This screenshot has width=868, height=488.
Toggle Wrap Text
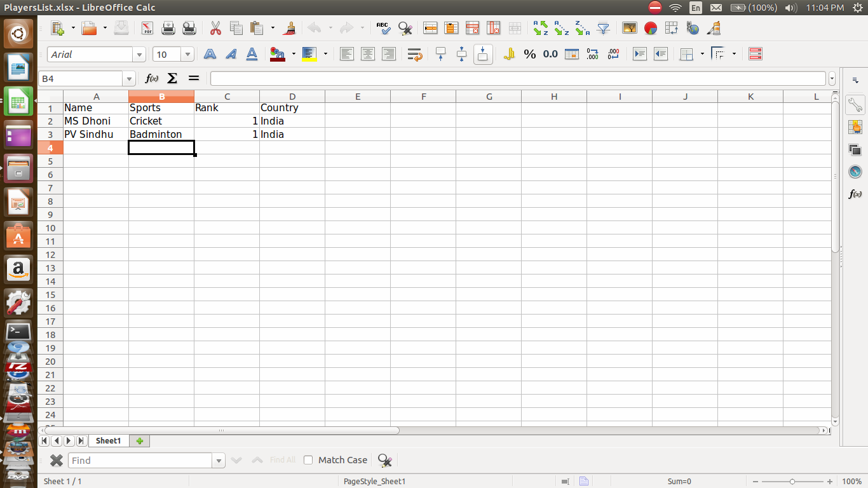(415, 54)
